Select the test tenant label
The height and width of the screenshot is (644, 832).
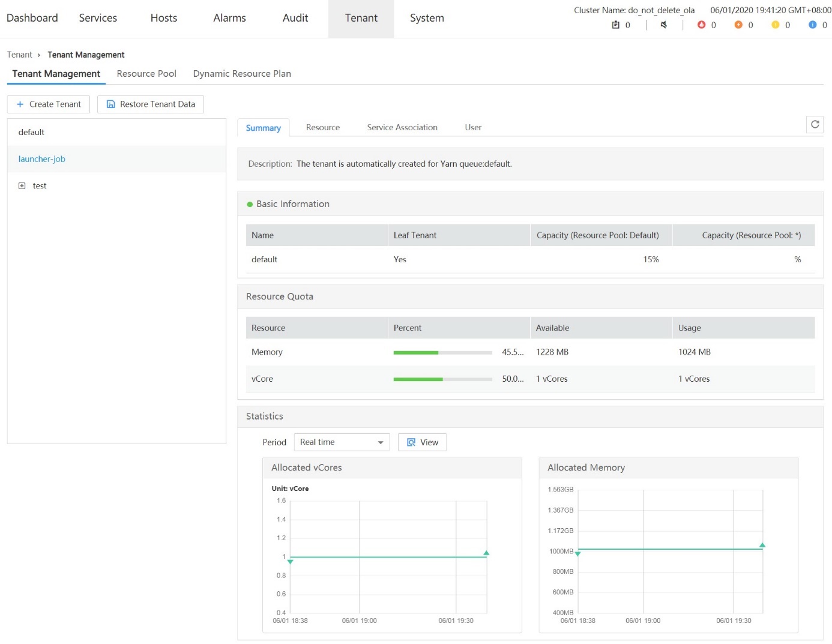click(x=40, y=186)
